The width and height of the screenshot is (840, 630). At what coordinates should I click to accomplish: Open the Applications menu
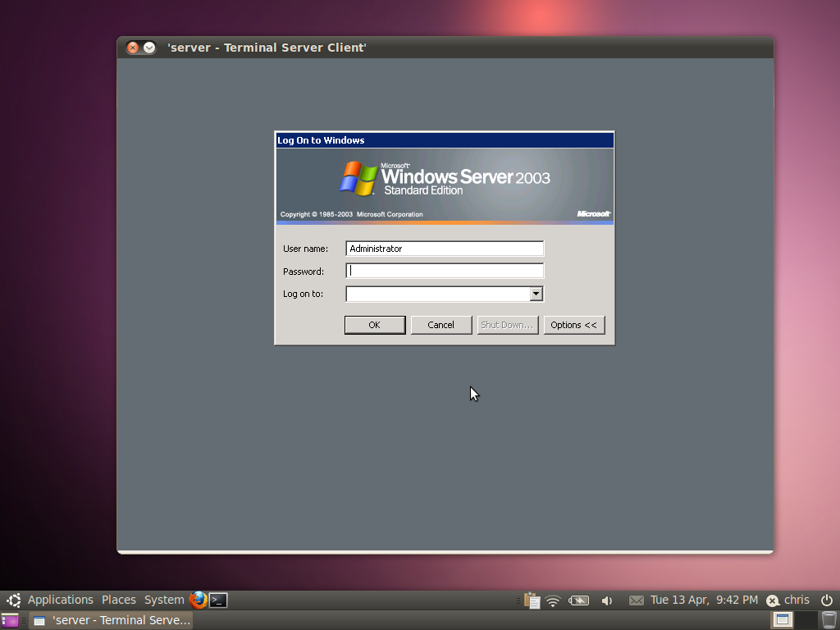tap(61, 600)
